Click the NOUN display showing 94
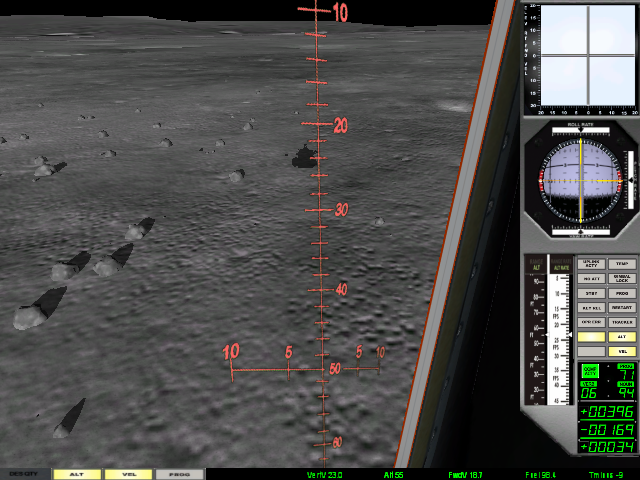 (x=626, y=393)
